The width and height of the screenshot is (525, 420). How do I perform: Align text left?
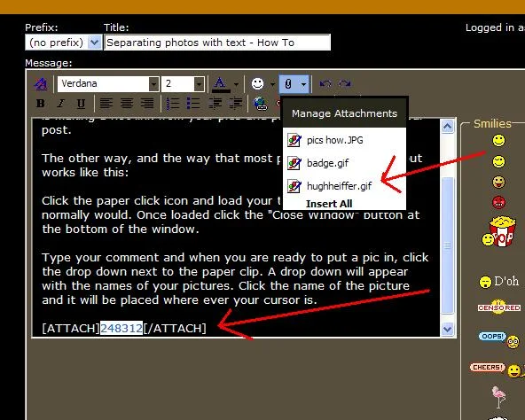tap(106, 104)
